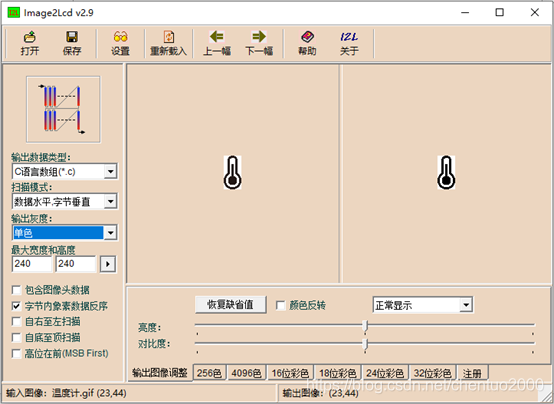This screenshot has width=554, height=404.
Task: Uncheck 字节内象素数据反序 checkbox
Action: click(16, 306)
